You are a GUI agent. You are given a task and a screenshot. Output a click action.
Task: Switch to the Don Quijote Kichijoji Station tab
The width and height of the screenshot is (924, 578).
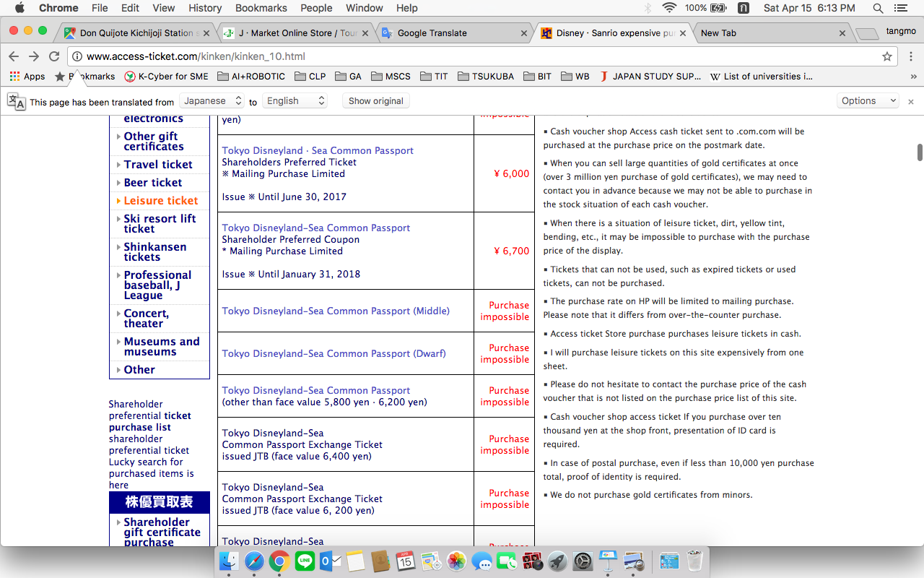point(136,33)
